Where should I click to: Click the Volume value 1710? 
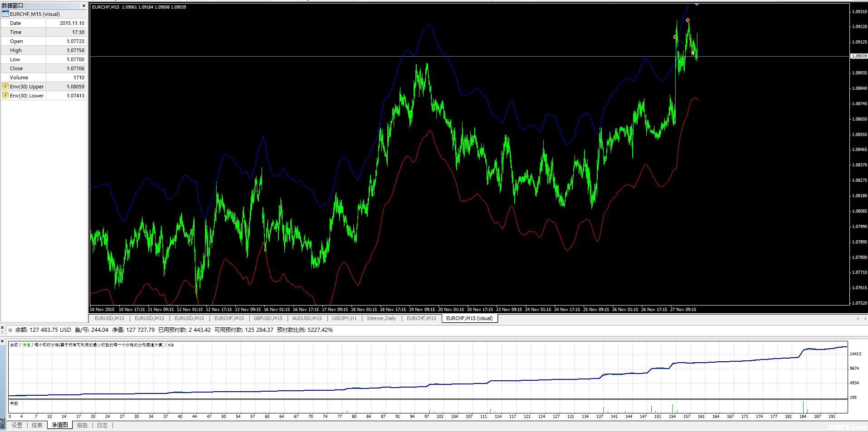pos(79,78)
